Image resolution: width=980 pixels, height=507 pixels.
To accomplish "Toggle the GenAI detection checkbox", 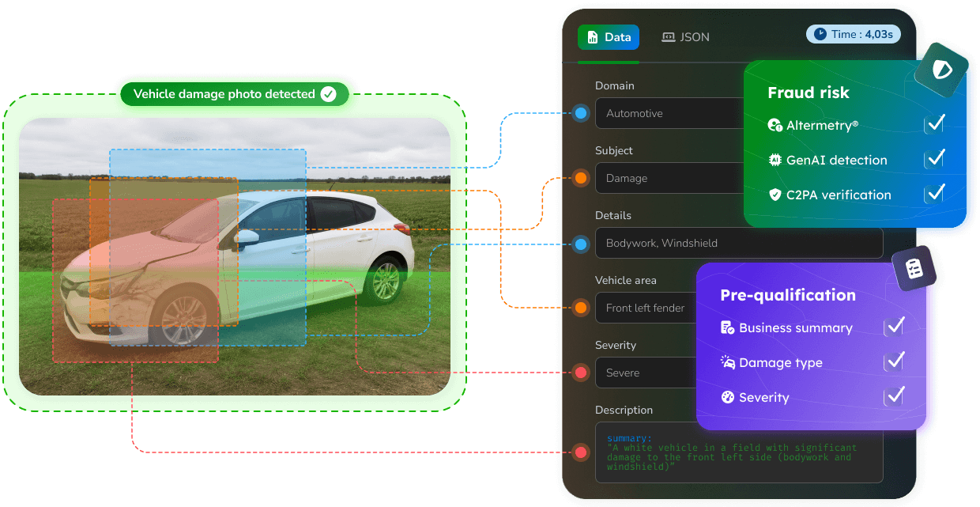I will [x=935, y=159].
